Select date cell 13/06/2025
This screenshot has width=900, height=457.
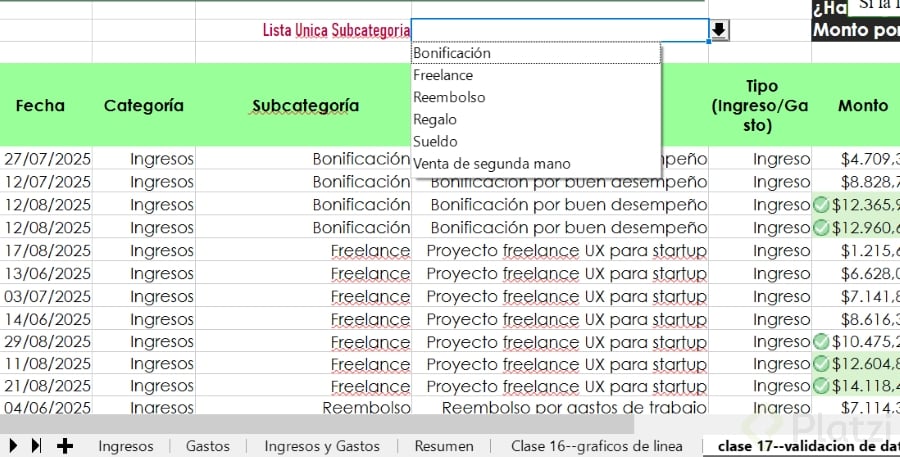[46, 273]
